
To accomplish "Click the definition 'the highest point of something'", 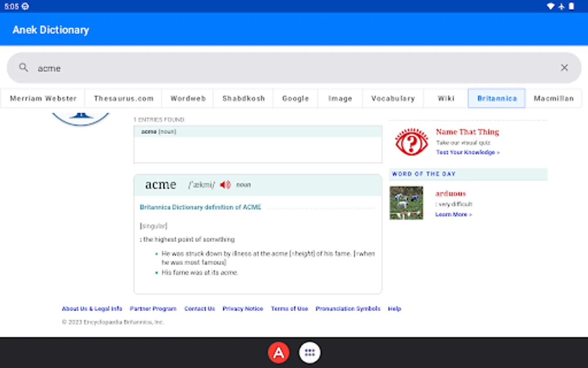I will 187,240.
